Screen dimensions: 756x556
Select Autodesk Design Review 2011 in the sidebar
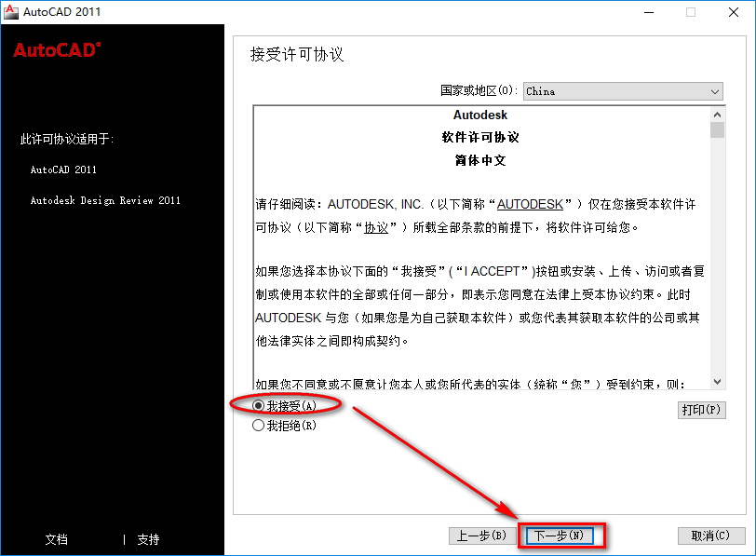(105, 200)
